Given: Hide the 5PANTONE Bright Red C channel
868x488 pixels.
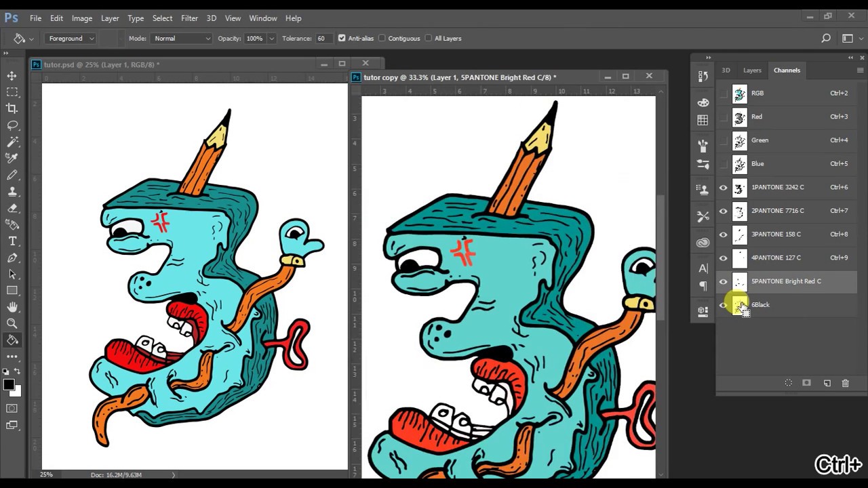Looking at the screenshot, I should [x=723, y=281].
